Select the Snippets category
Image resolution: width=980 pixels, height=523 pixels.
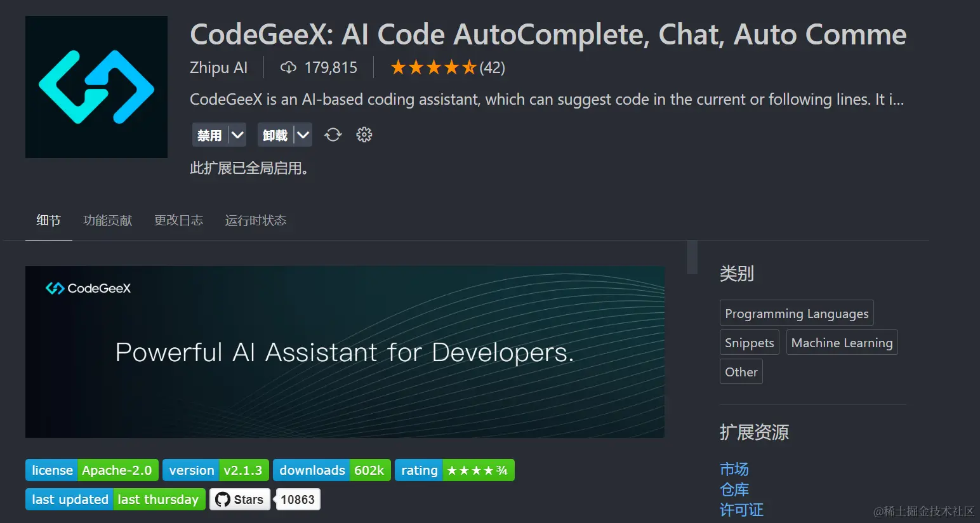click(x=750, y=342)
